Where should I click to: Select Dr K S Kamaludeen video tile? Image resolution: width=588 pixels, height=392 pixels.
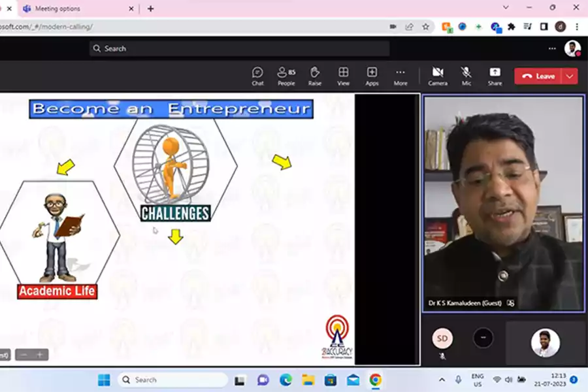pos(503,204)
